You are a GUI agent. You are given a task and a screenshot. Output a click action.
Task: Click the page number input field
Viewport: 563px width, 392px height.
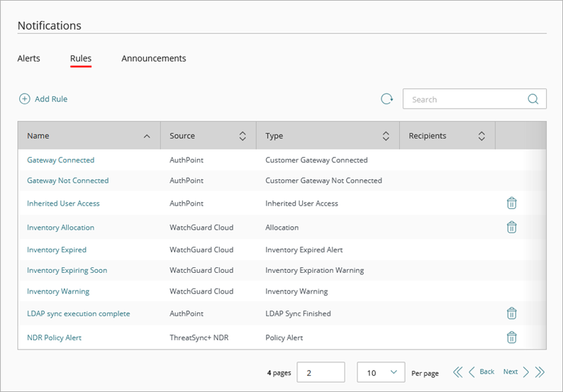[x=320, y=372]
